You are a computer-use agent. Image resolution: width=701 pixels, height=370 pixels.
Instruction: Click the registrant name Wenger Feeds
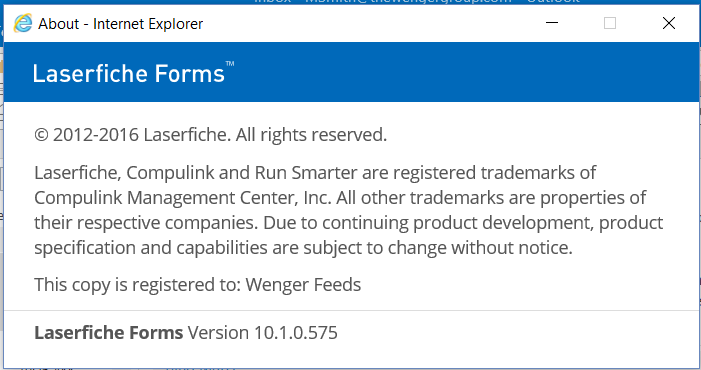[303, 285]
